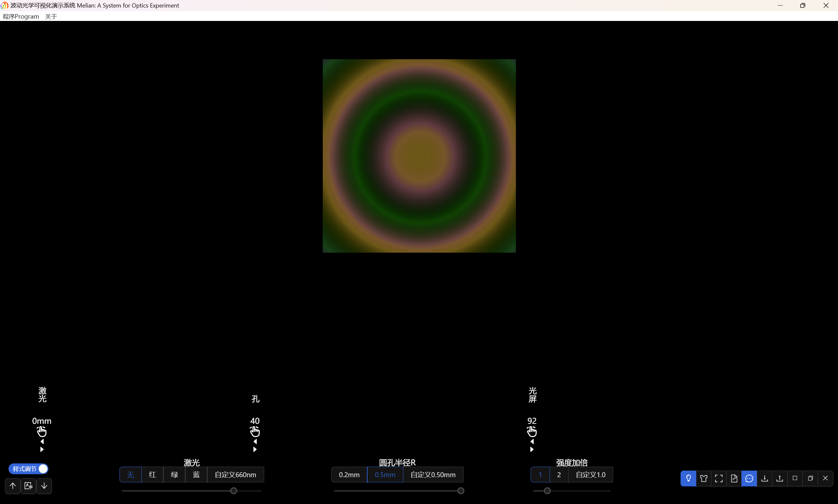Click the 强度加倍 slider handle
This screenshot has width=838, height=504.
pyautogui.click(x=547, y=491)
